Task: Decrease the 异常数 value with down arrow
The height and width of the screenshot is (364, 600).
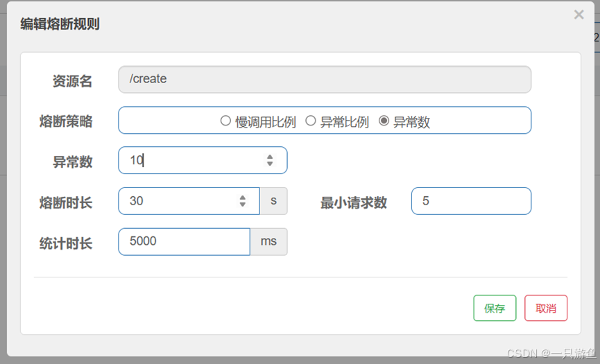Action: click(270, 164)
